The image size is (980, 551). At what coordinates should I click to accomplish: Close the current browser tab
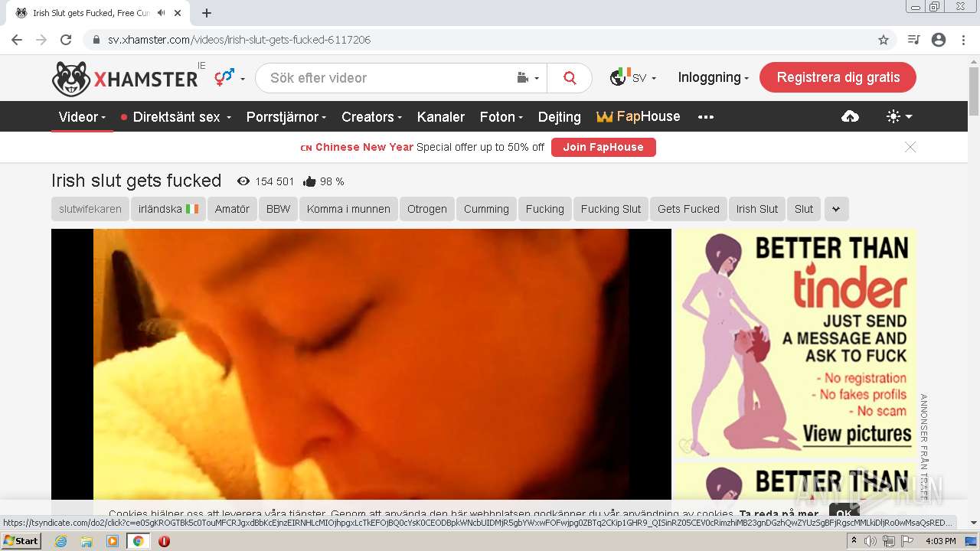[x=178, y=13]
